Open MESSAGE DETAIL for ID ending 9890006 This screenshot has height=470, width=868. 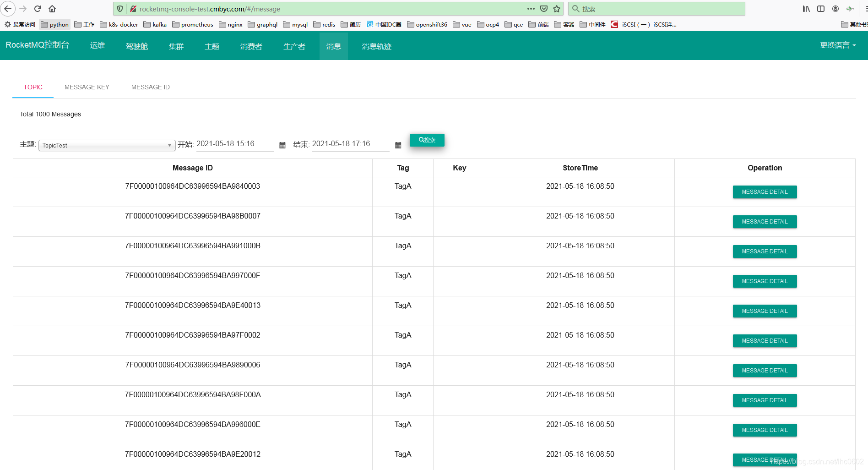765,371
